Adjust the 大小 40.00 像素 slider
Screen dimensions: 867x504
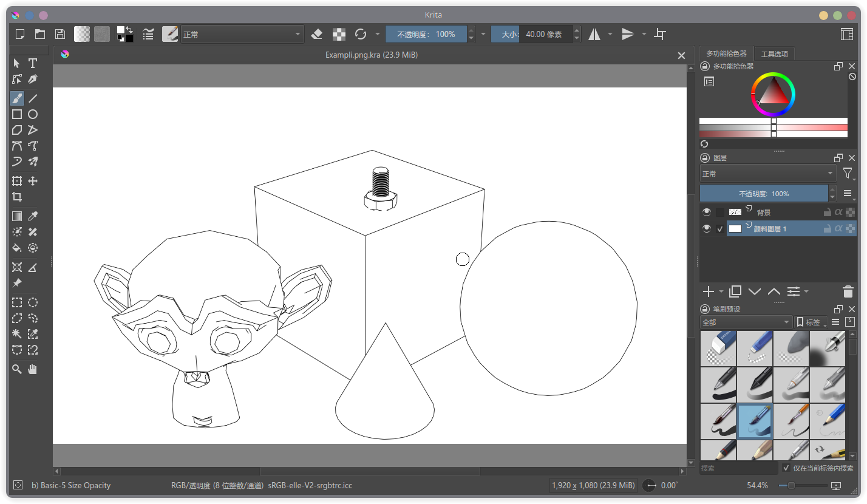pyautogui.click(x=531, y=34)
